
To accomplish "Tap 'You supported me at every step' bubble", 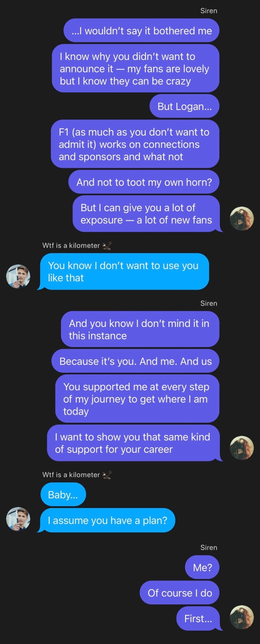I will coord(137,399).
